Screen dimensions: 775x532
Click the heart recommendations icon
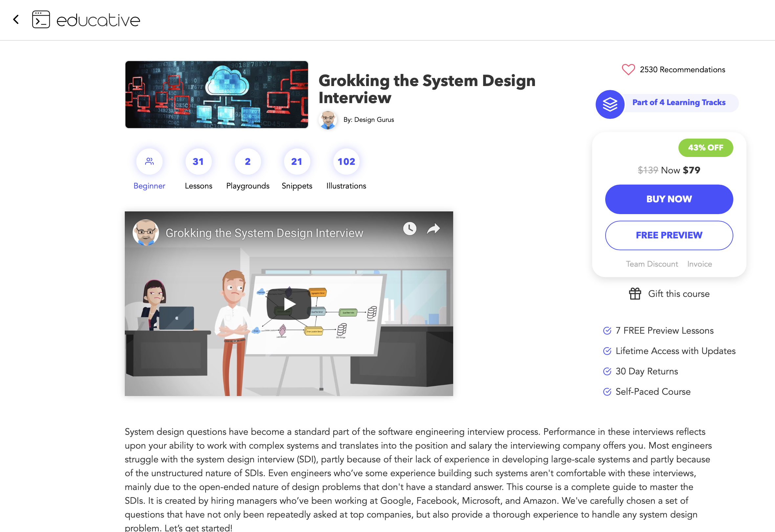click(x=628, y=69)
